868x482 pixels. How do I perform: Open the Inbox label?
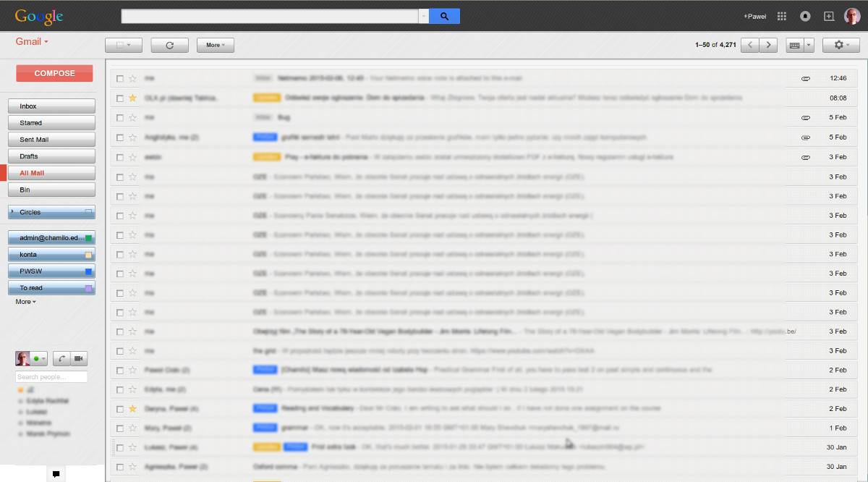pos(51,106)
